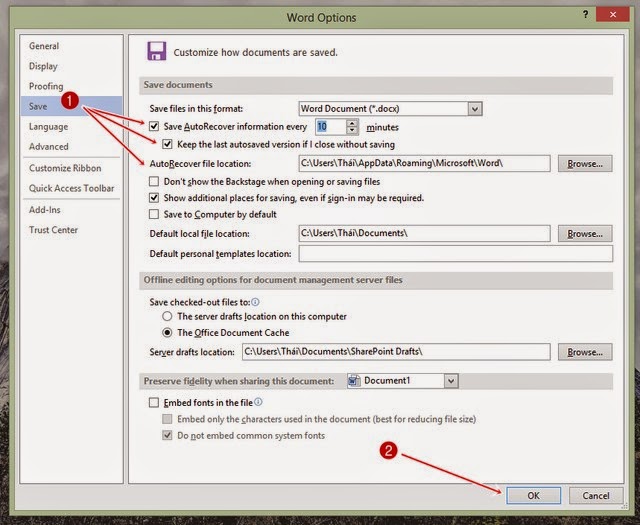Toggle Do not embed common system fonts
The width and height of the screenshot is (640, 525).
coord(167,435)
